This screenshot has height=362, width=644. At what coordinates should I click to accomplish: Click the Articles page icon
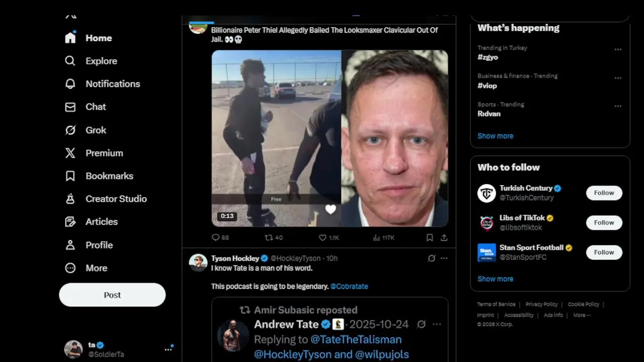pos(70,222)
